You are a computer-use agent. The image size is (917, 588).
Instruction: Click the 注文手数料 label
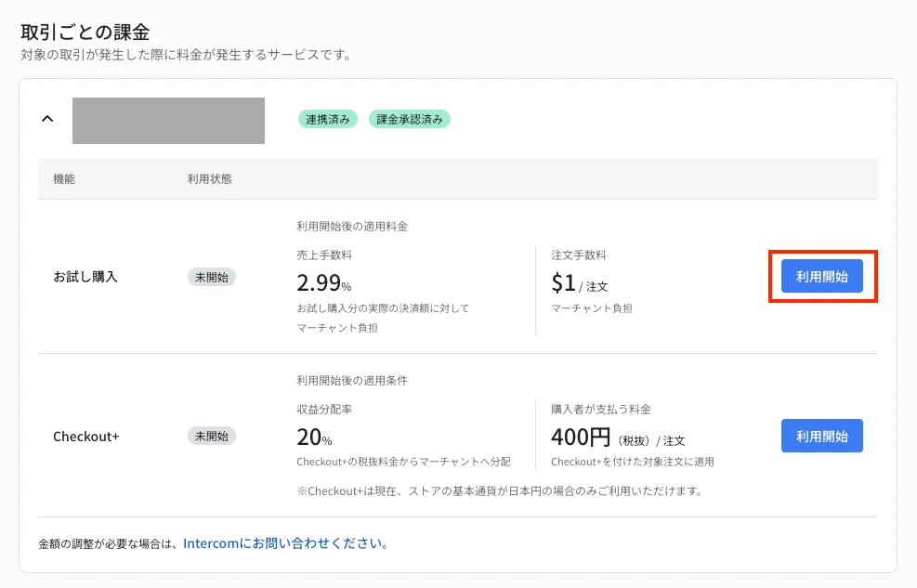[579, 255]
